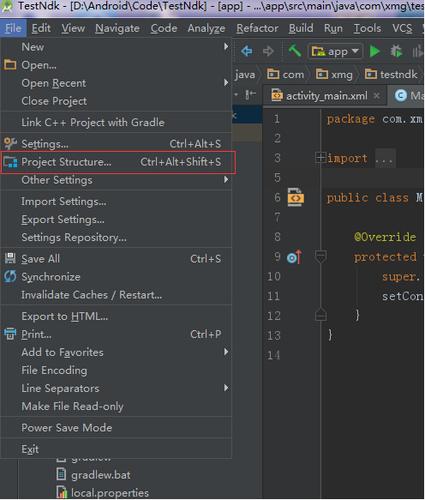The height and width of the screenshot is (500, 425).
Task: Open the Analyze menu
Action: 206,28
